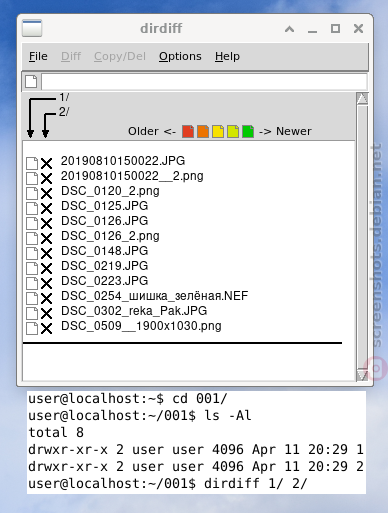Open the greyed-out Diff menu
Screen dimensions: 388x513
(71, 56)
